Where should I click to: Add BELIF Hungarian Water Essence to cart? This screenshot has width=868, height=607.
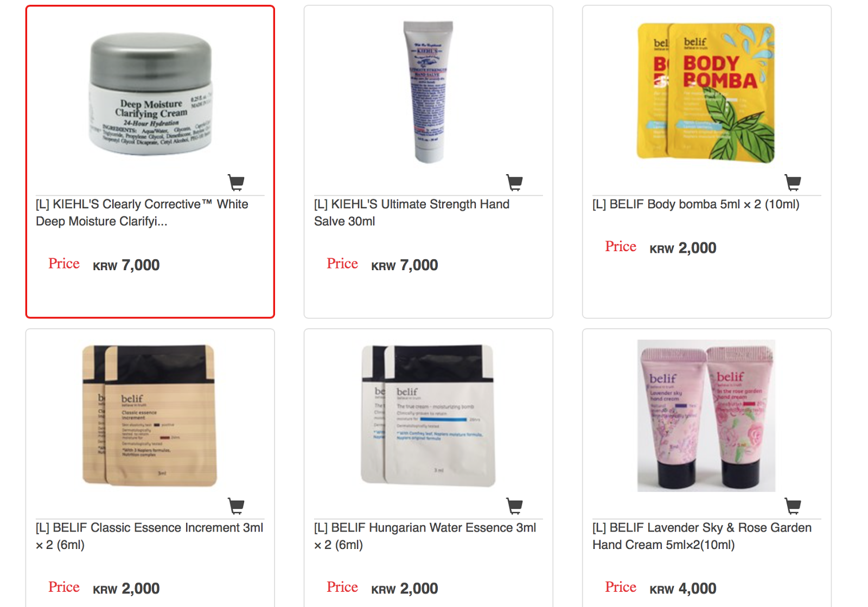pos(514,506)
